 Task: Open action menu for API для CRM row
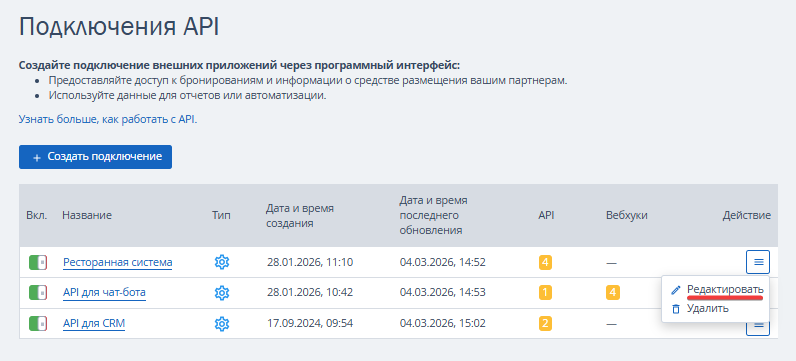click(758, 329)
